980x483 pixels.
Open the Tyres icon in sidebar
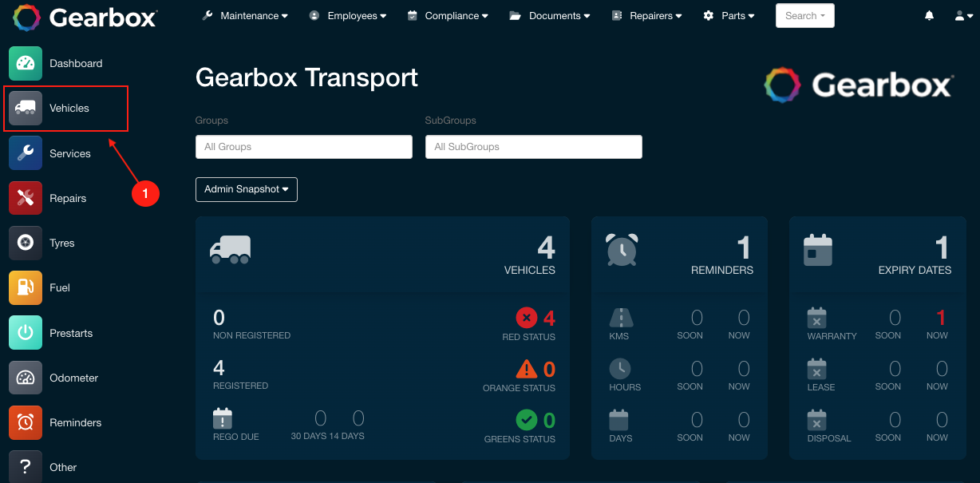coord(26,243)
